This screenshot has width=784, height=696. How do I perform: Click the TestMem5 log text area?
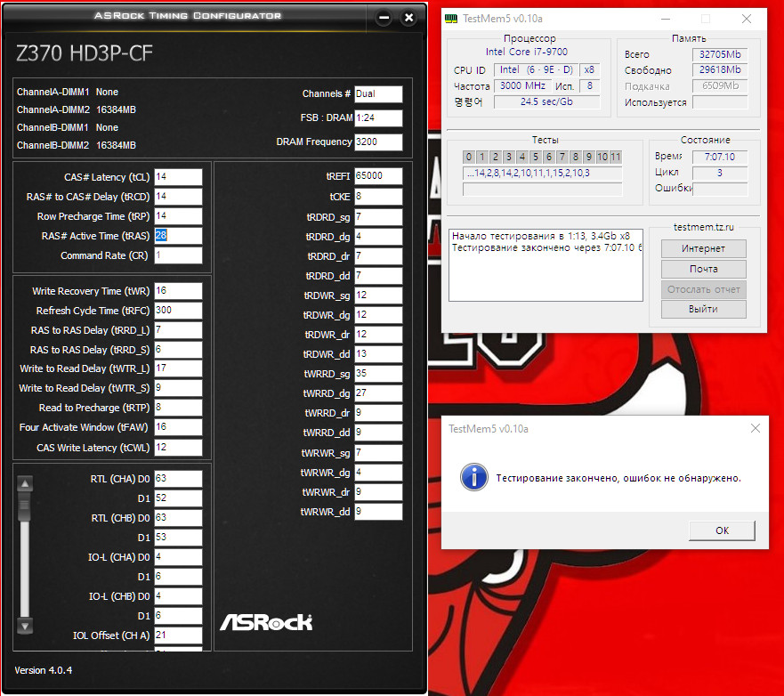[546, 265]
